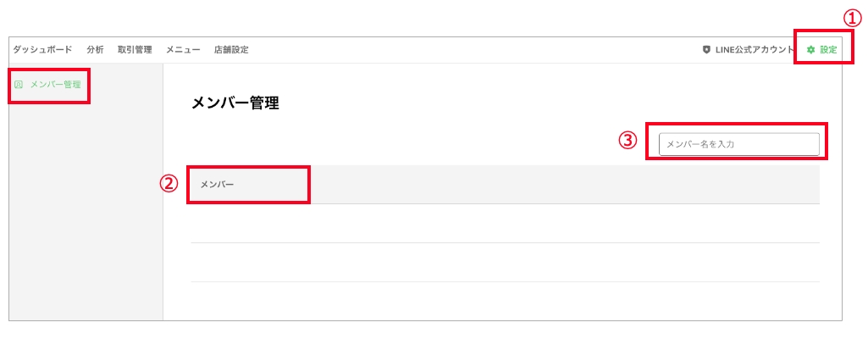Click the green 設定 text label
The height and width of the screenshot is (339, 868).
828,50
